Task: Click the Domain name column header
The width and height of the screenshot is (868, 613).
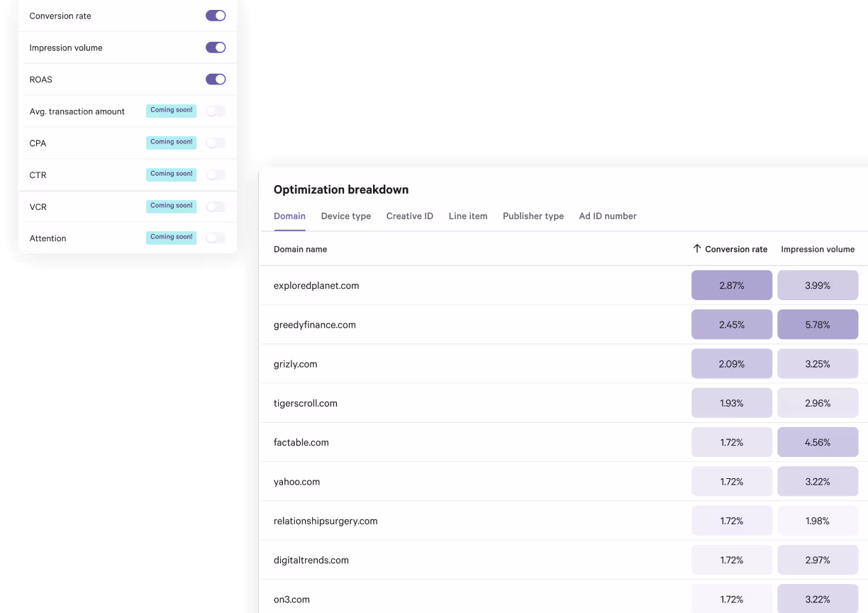Action: coord(300,249)
